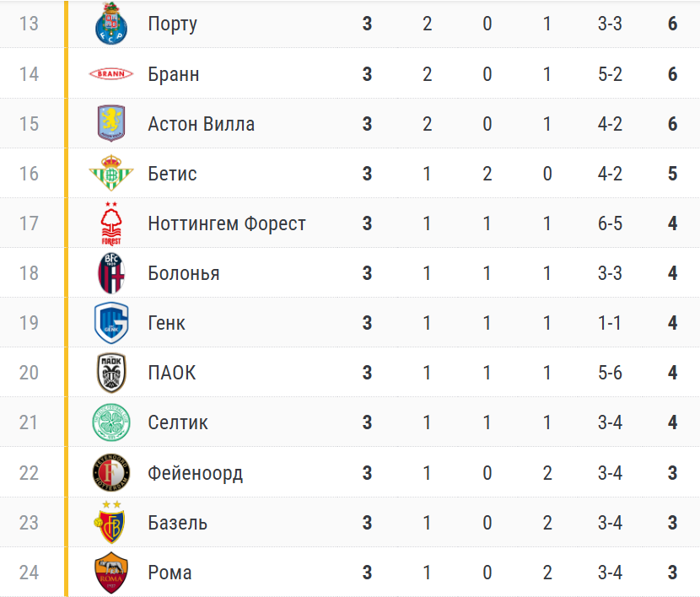
Task: Select the Фейеноорд team name
Action: (x=195, y=472)
